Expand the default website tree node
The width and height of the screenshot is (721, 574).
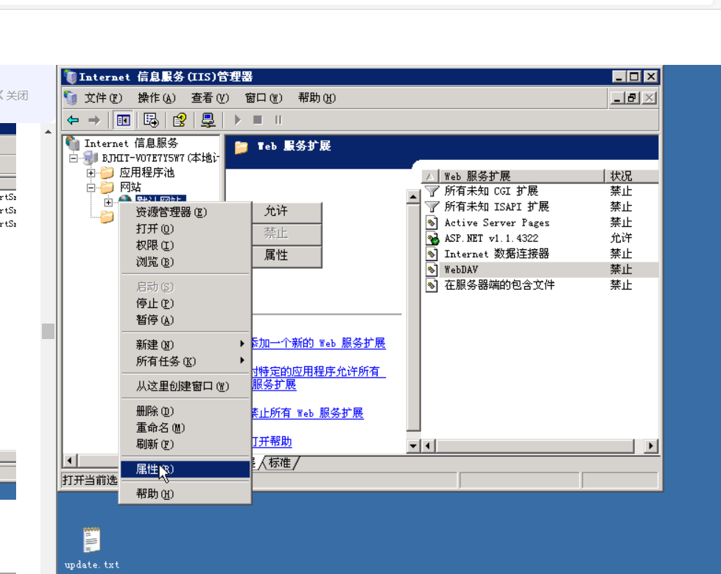click(109, 202)
